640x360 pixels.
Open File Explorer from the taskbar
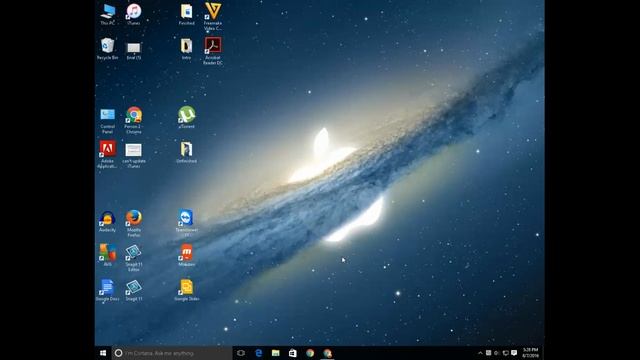tap(276, 353)
